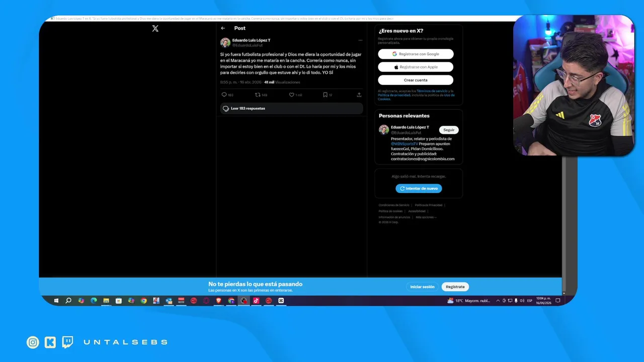Click Registrarse con Apple

point(416,67)
